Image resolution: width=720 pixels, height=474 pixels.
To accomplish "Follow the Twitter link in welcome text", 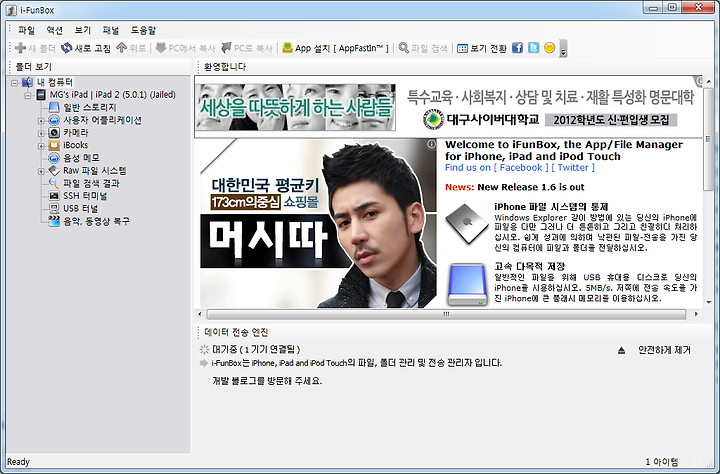I will click(x=573, y=168).
